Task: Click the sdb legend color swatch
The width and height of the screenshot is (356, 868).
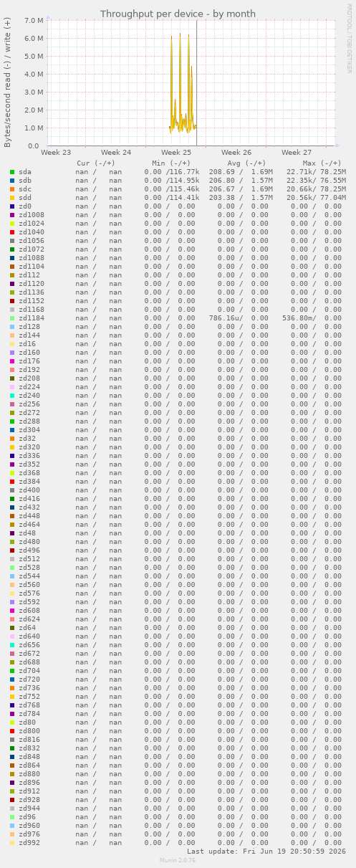Action: point(12,181)
